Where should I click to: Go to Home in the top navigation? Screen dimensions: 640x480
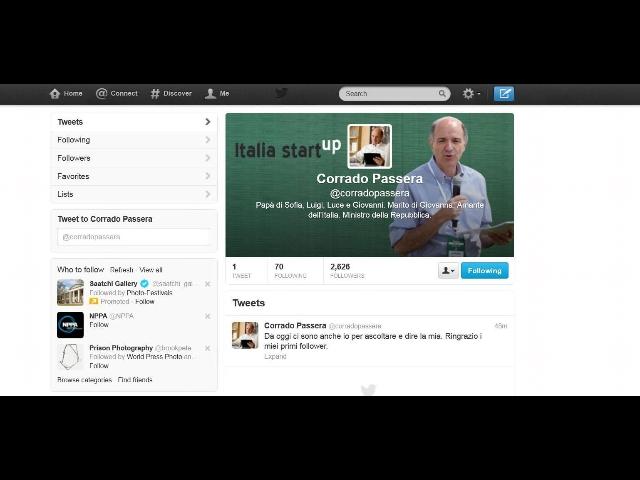click(66, 93)
